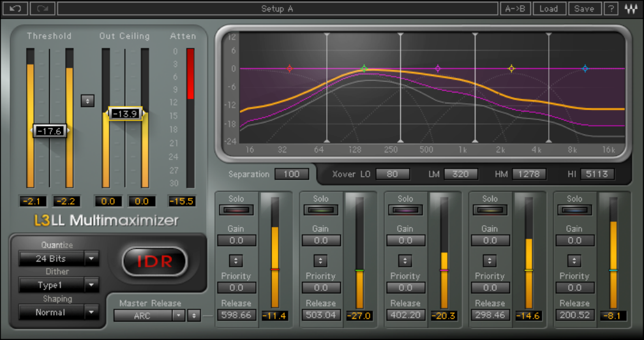Click the redo arrow icon
The height and width of the screenshot is (340, 644).
tap(43, 8)
